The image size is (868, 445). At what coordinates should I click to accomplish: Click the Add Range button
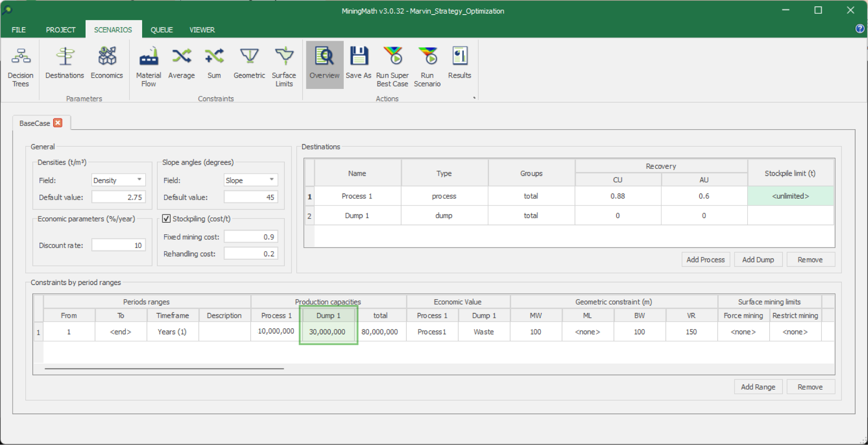(758, 387)
